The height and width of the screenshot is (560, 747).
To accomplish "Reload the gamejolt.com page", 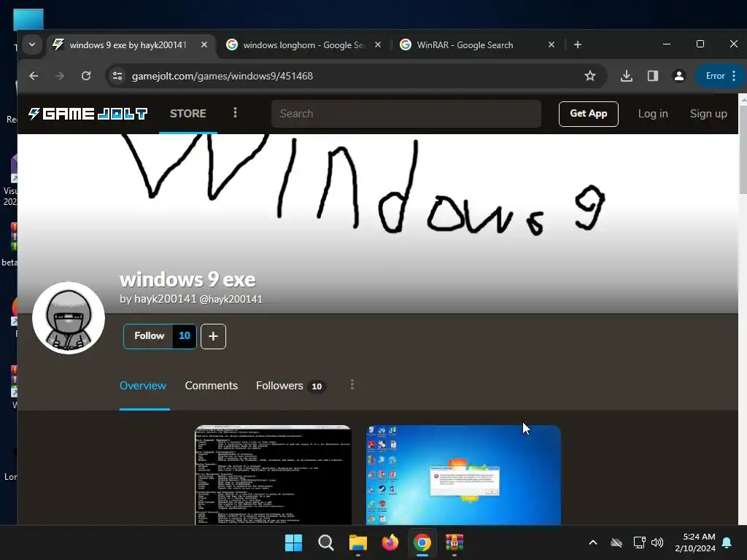I will tap(86, 76).
